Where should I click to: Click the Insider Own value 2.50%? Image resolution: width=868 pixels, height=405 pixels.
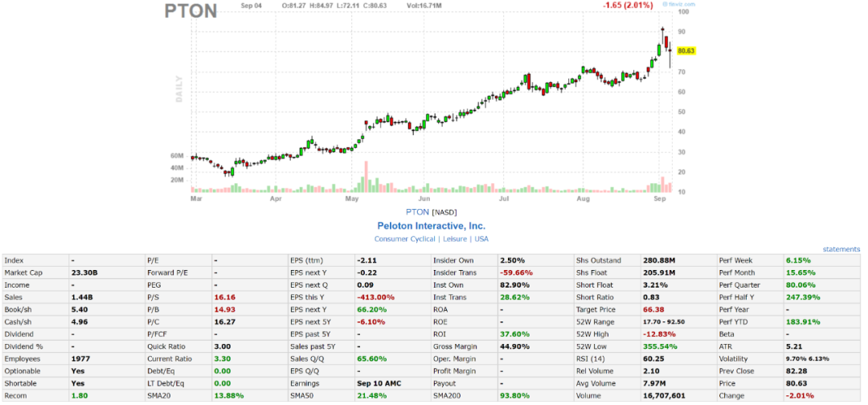pyautogui.click(x=512, y=260)
